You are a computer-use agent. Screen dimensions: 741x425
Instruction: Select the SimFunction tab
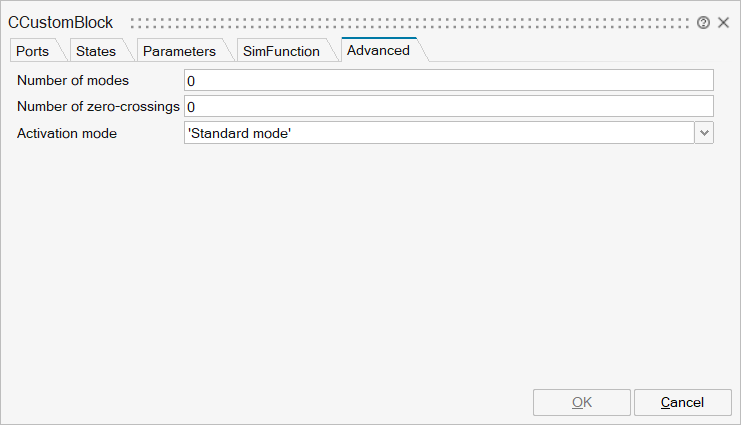[x=281, y=51]
